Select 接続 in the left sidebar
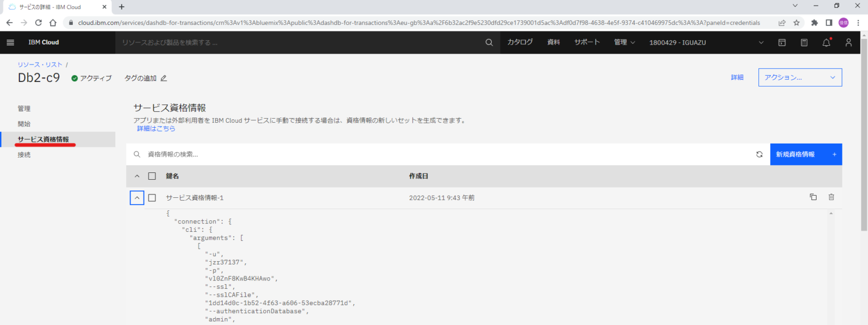868x325 pixels. click(x=24, y=154)
